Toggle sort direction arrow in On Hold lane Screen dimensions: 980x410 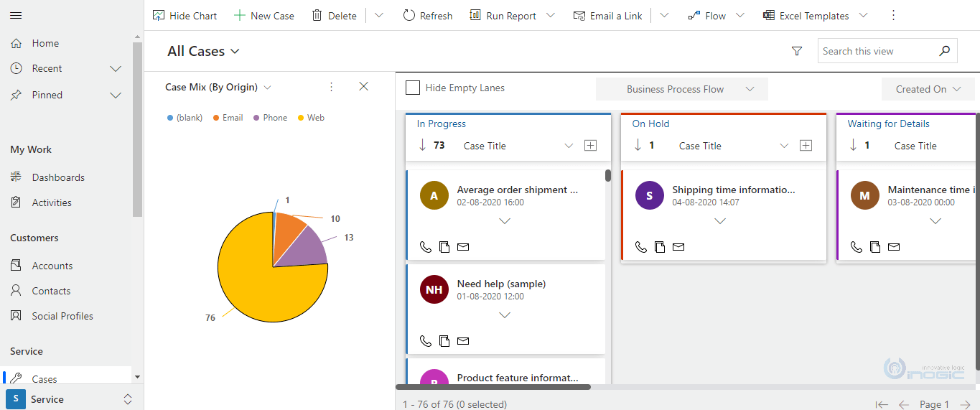[x=638, y=145]
